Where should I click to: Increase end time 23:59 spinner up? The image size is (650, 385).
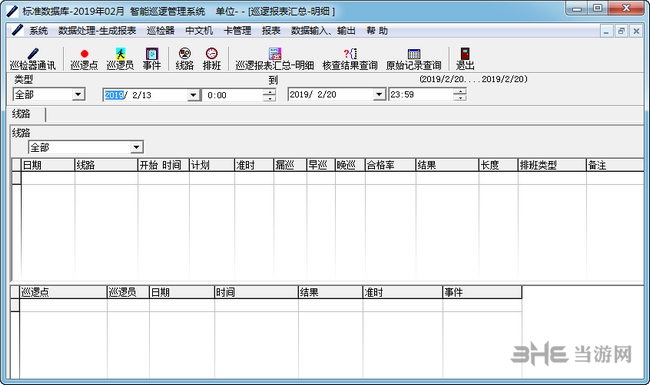click(x=460, y=91)
